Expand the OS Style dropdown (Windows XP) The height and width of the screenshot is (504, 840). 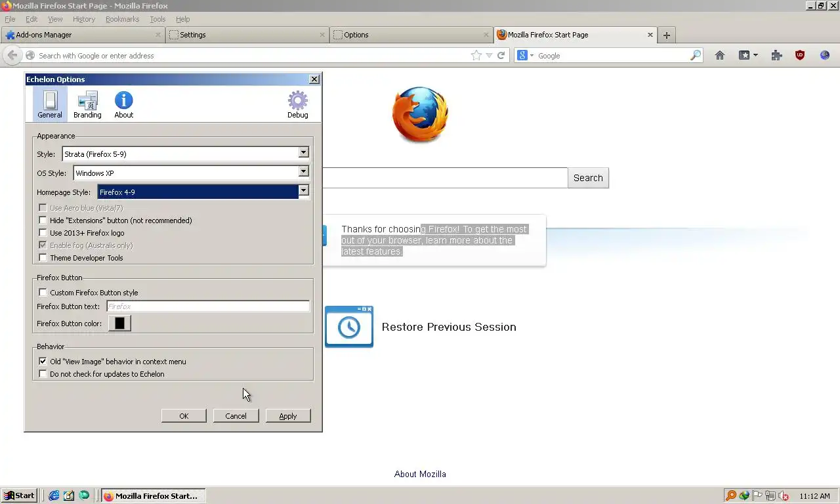tap(303, 172)
